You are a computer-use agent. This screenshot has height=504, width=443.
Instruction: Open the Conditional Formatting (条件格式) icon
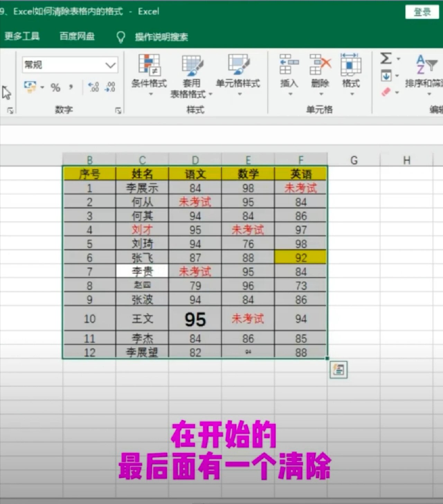[149, 65]
